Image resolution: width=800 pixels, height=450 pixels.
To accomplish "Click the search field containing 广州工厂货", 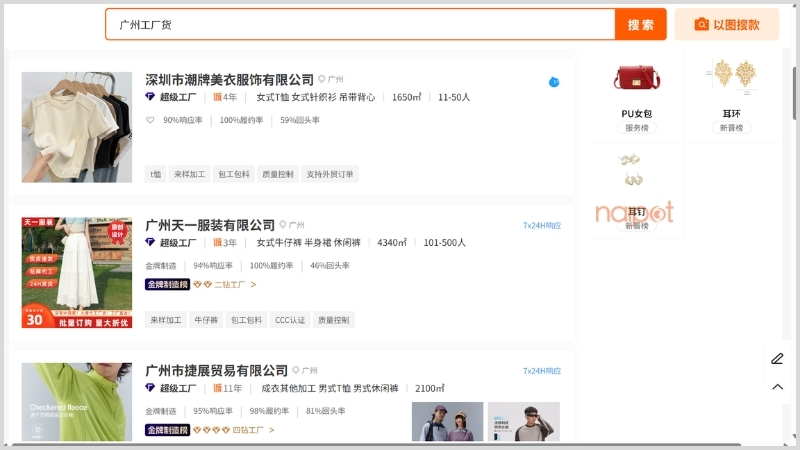I will point(360,25).
